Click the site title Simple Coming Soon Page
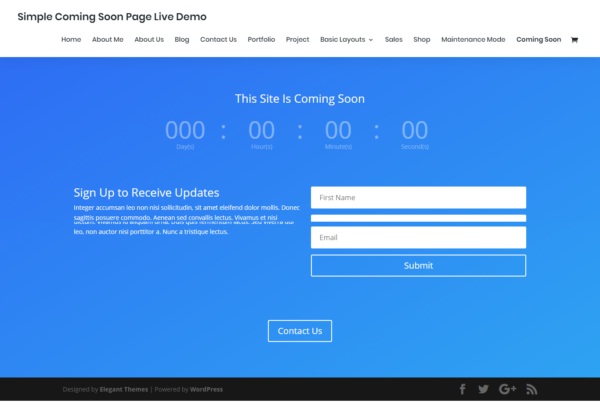The image size is (600, 417). click(112, 17)
